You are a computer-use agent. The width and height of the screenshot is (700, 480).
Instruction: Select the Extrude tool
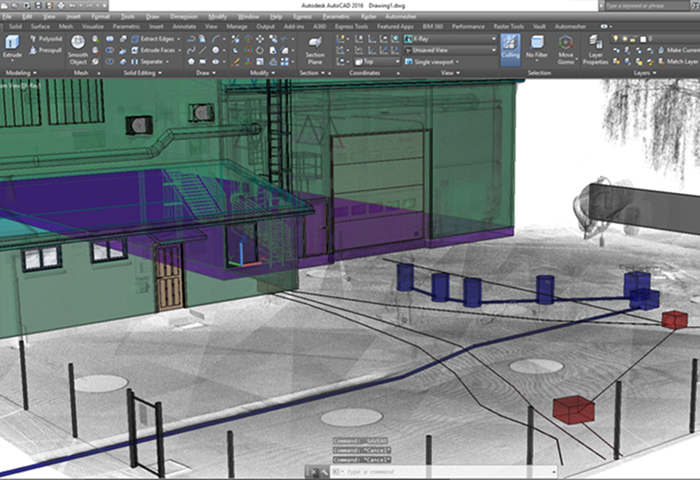[x=12, y=45]
